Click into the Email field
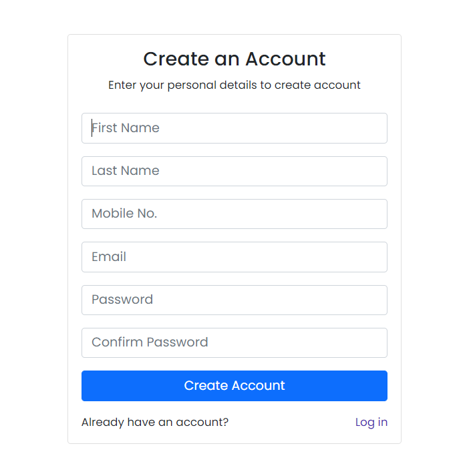 (x=234, y=257)
